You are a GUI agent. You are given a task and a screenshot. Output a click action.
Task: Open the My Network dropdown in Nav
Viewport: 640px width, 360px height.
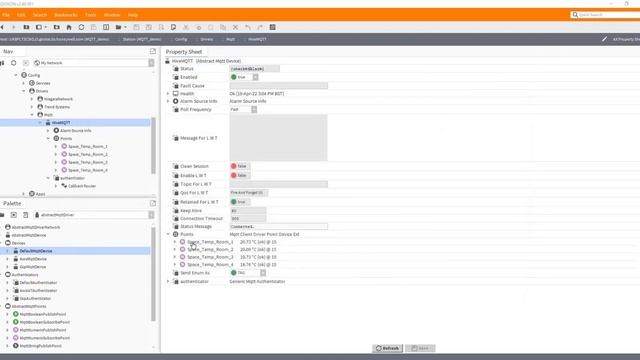[x=151, y=63]
